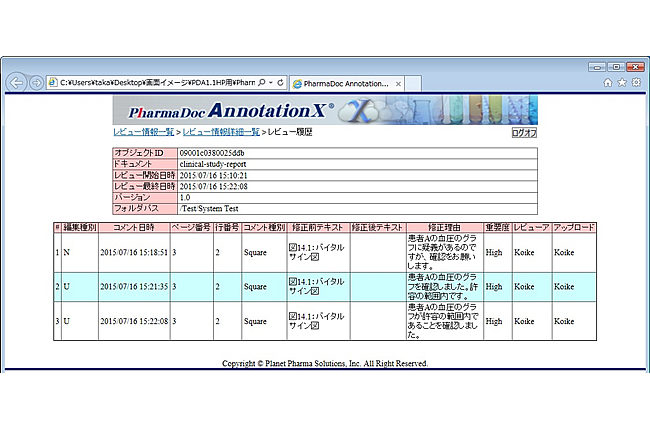Click the address bar URL field
The height and width of the screenshot is (430, 650).
click(157, 83)
